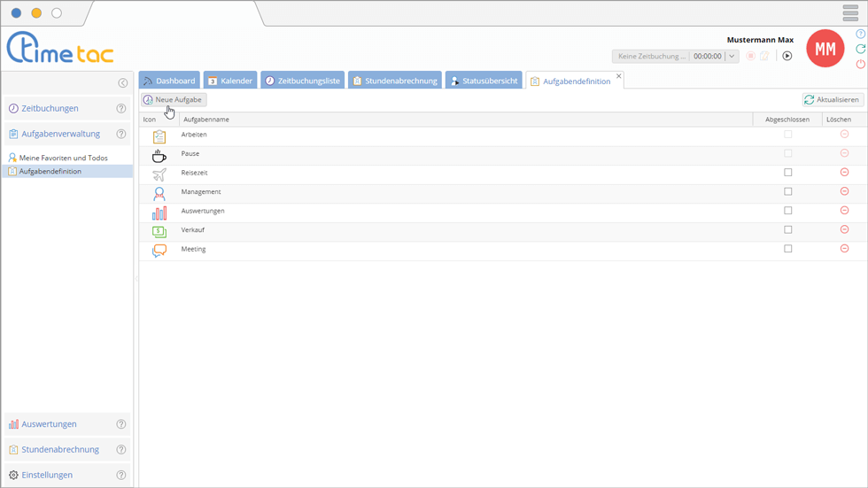Open the time booking dropdown arrow

pos(732,56)
